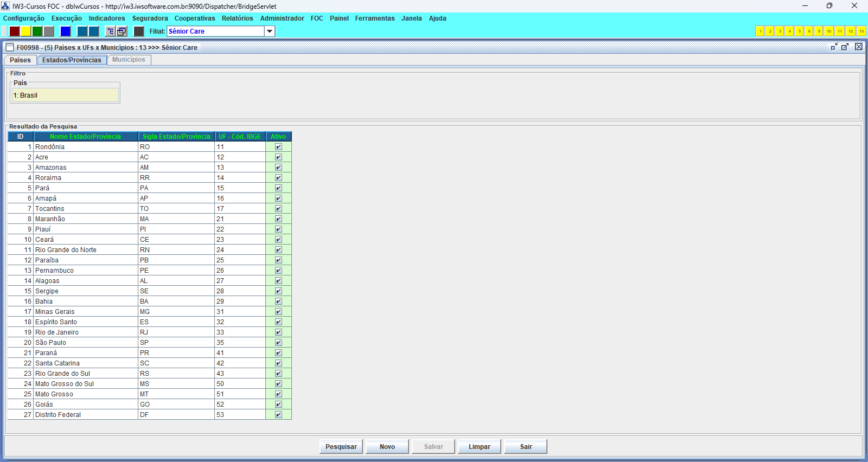
Task: Click the País field showing 1: Brasil
Action: point(65,95)
